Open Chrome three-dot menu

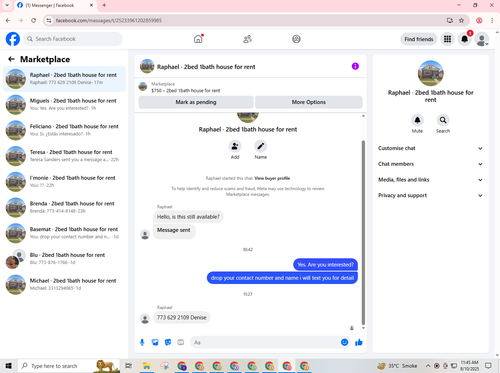tap(492, 21)
